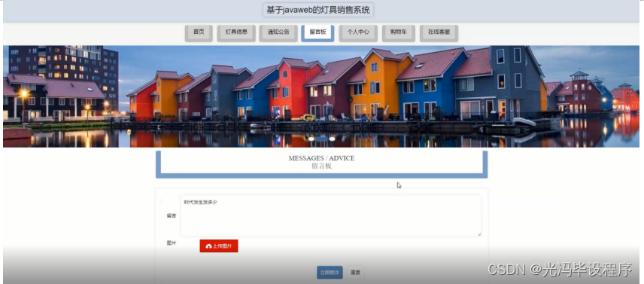The width and height of the screenshot is (644, 284).
Task: Open the 在线客服 online support tab
Action: click(x=439, y=33)
